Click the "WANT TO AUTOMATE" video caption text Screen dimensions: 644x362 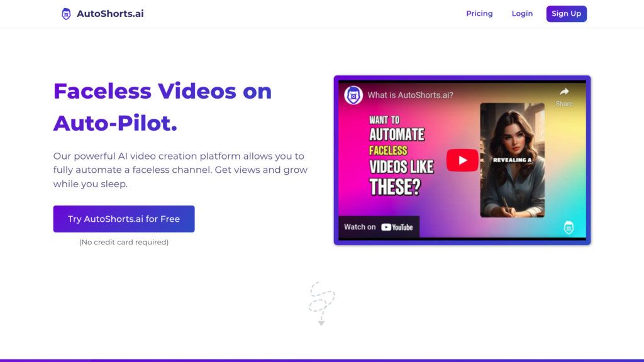(x=396, y=128)
